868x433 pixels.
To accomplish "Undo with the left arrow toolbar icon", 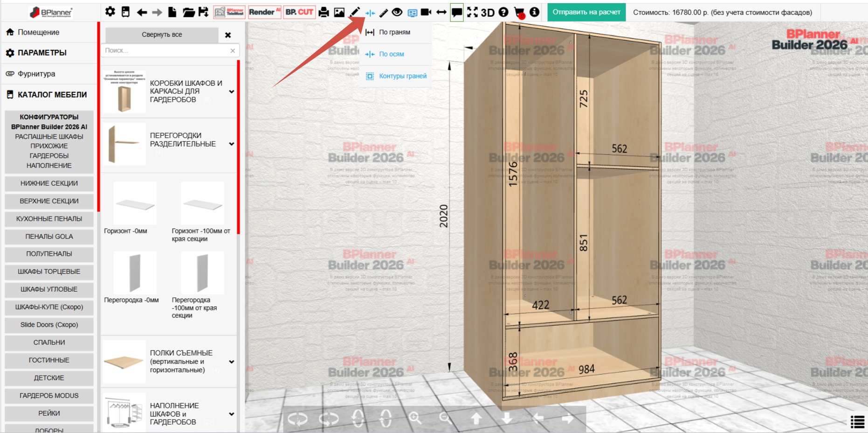I will click(142, 12).
